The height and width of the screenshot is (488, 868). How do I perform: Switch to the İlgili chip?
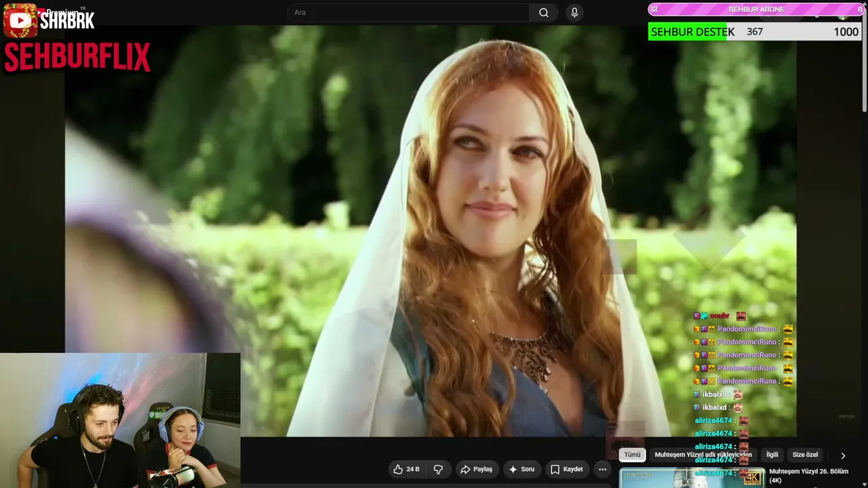click(x=772, y=455)
